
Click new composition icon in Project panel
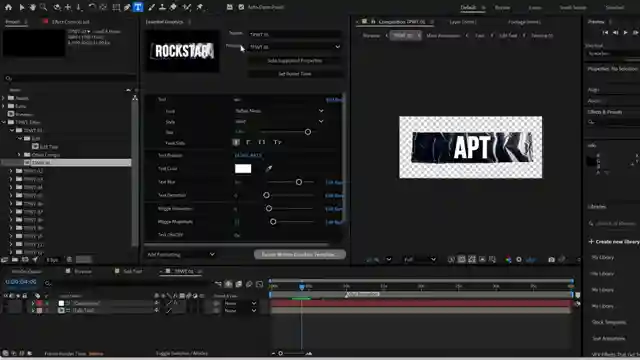click(25, 260)
